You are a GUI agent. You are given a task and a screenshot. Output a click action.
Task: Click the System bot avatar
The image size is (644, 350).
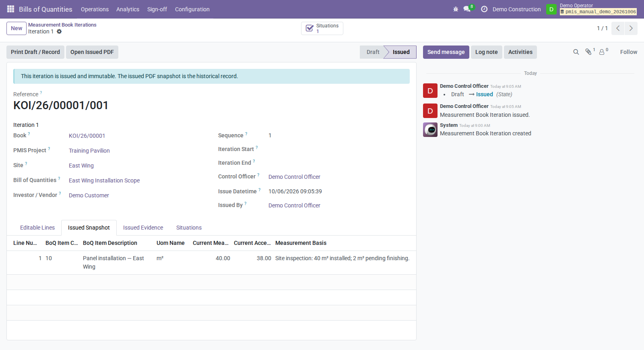430,130
